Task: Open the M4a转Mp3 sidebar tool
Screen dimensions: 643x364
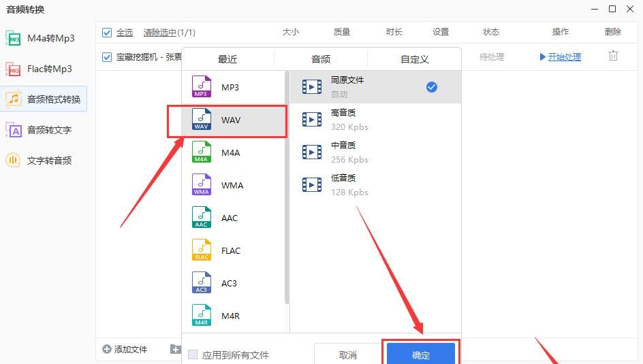Action: (44, 39)
